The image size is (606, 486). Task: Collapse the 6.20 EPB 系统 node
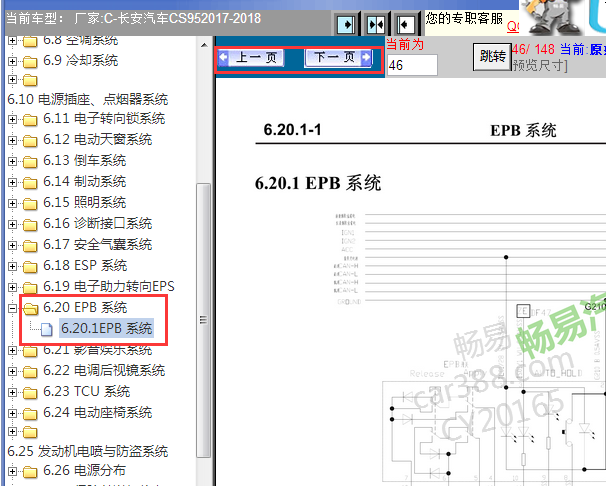12,308
